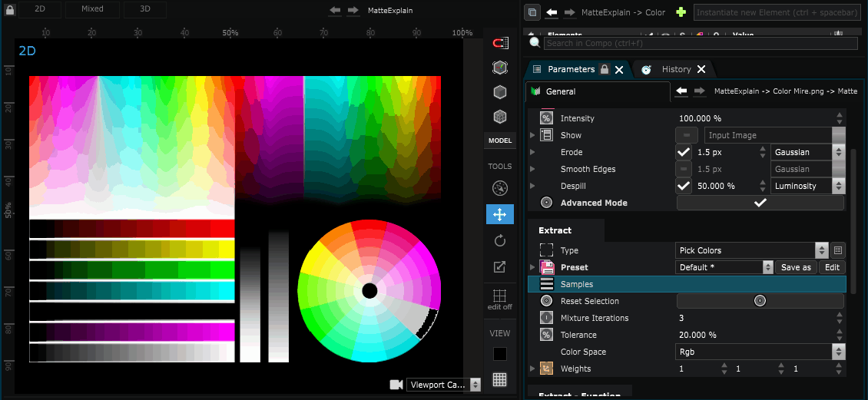Click the black viewport background color swatch
868x400 pixels.
[x=500, y=354]
